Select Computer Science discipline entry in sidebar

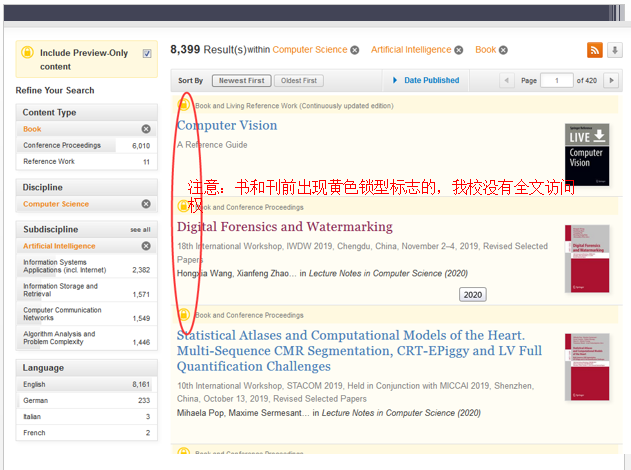(x=56, y=204)
